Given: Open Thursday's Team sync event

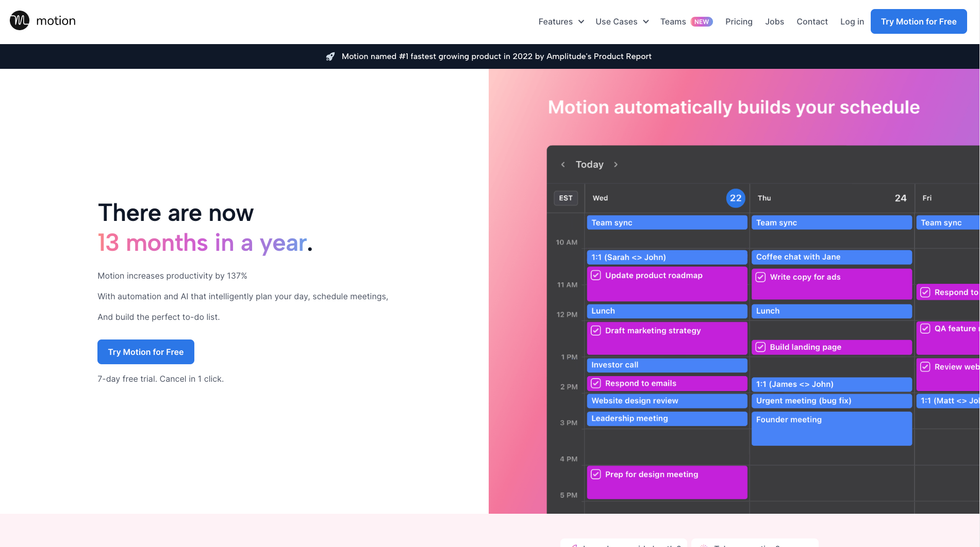Looking at the screenshot, I should 832,223.
